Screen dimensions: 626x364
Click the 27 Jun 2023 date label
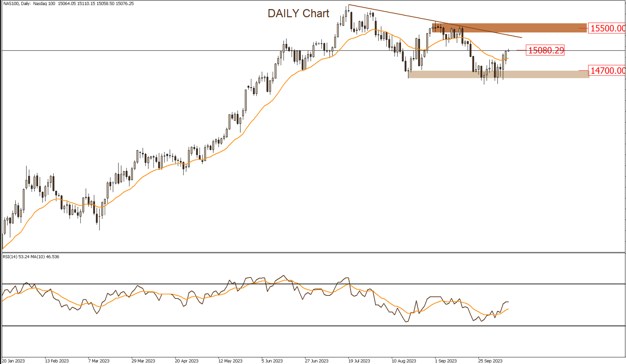(316, 361)
